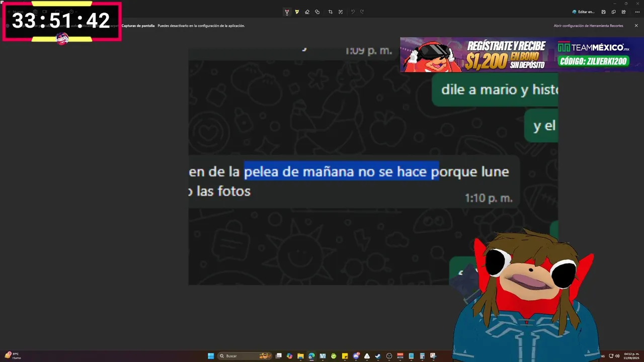Open the text actions tool
Viewport: 644px width, 362px height.
(x=341, y=12)
